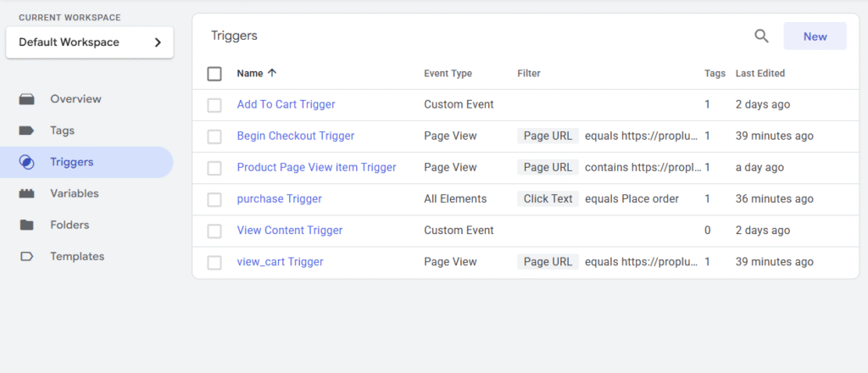Click Custom Event in Add To Cart row
The height and width of the screenshot is (373, 868).
tap(459, 104)
